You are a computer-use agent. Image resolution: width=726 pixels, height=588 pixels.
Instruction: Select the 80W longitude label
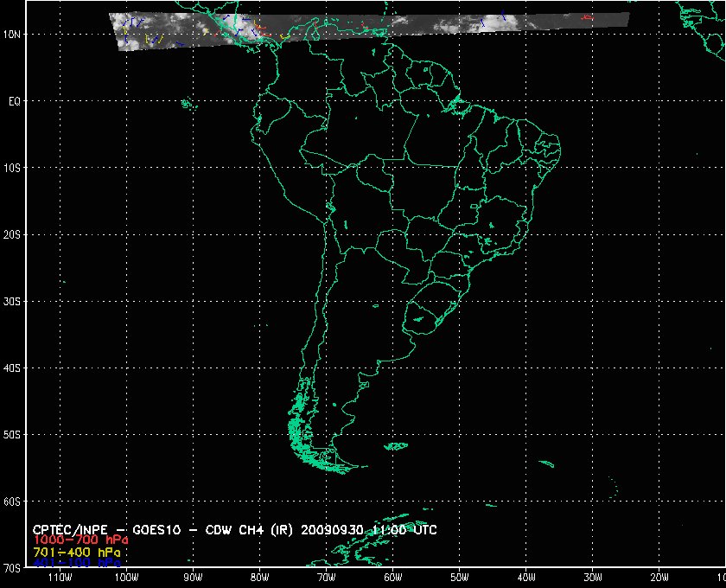point(259,577)
